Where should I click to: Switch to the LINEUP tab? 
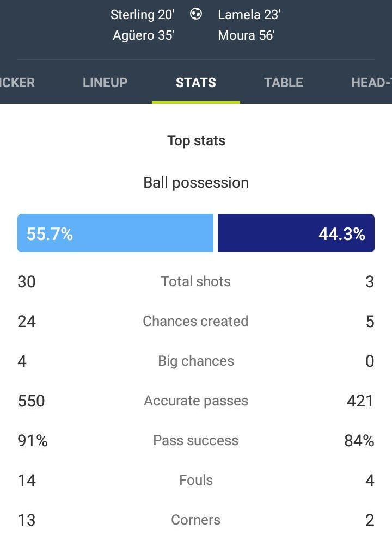coord(105,83)
